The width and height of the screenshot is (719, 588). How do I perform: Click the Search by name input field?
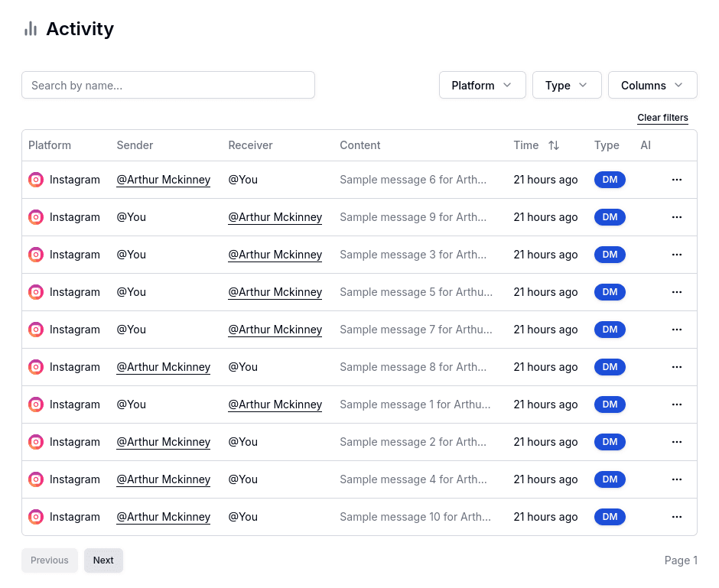click(x=168, y=85)
